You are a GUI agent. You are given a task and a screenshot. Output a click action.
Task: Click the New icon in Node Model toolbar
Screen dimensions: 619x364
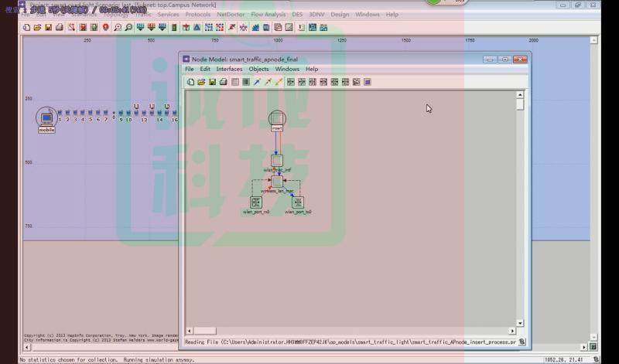point(190,82)
